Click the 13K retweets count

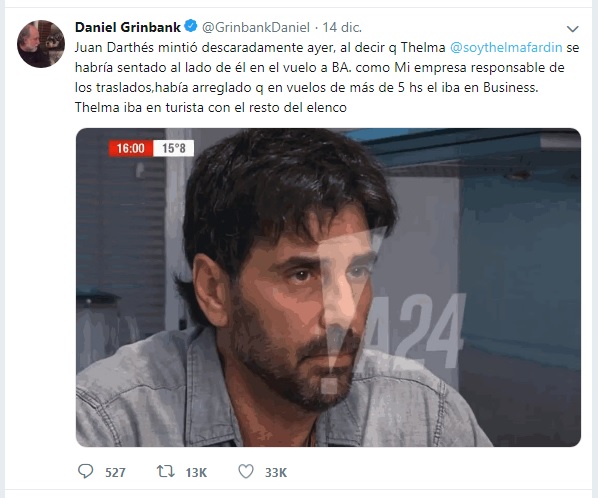196,473
